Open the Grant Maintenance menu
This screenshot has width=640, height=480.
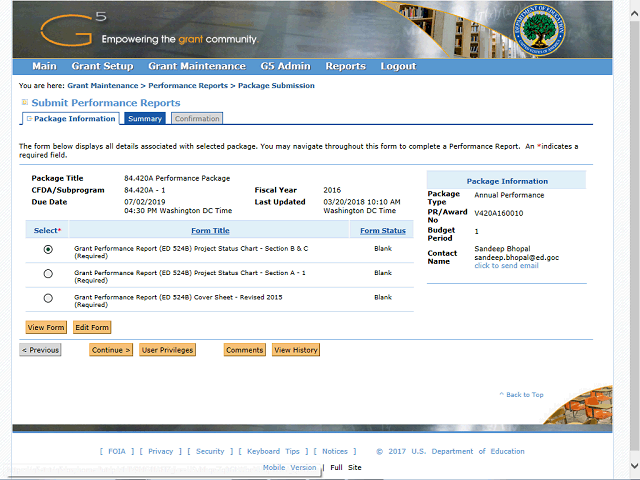197,66
